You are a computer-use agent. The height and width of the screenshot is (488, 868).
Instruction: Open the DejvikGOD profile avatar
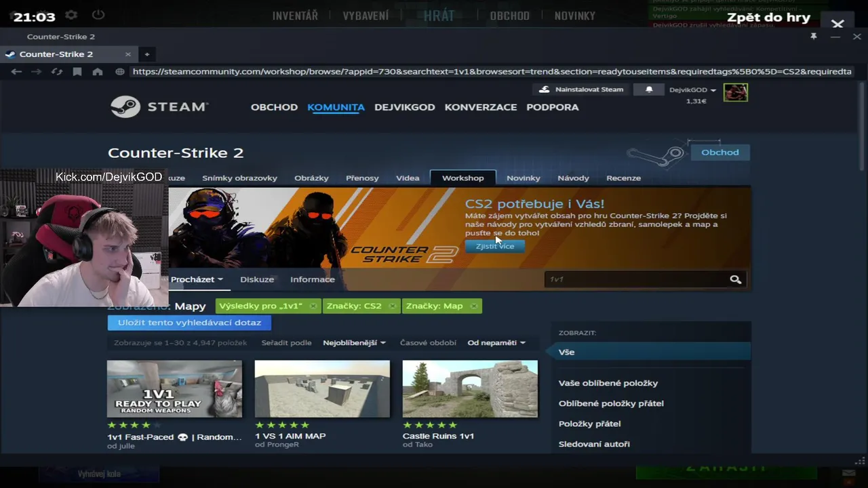(x=736, y=92)
